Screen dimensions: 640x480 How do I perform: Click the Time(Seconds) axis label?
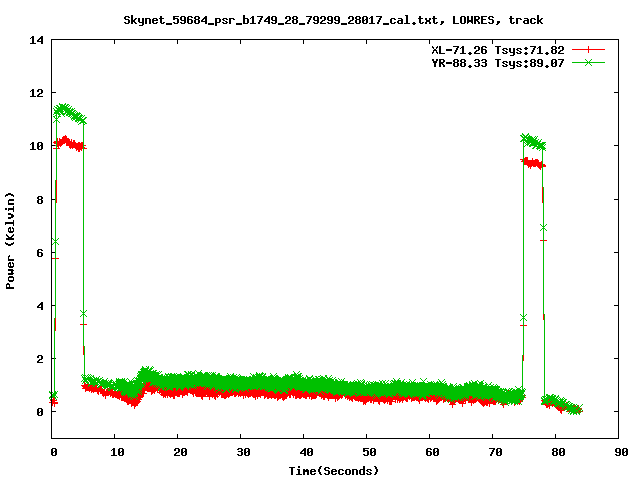coord(333,471)
